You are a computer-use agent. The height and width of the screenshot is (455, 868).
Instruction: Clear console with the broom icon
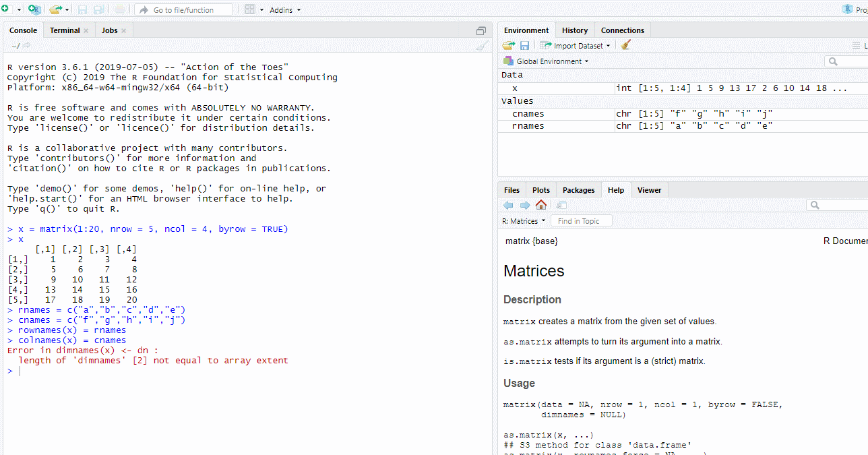point(482,46)
